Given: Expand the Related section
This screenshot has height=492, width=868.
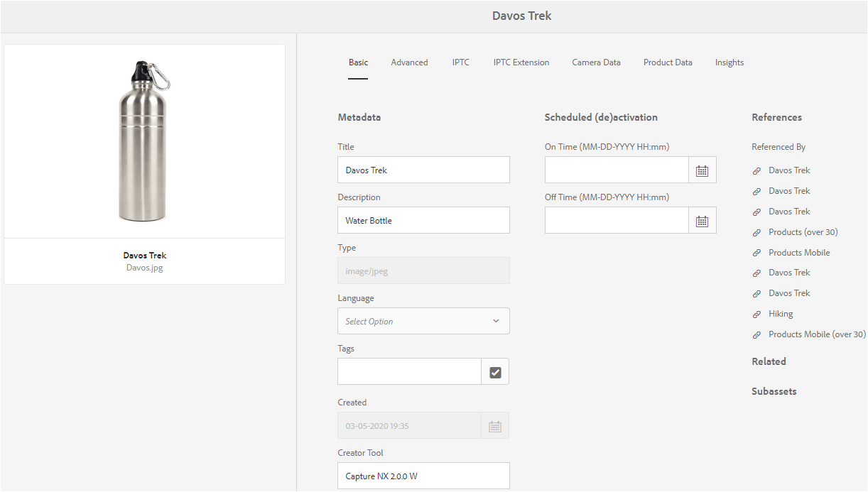Looking at the screenshot, I should pyautogui.click(x=769, y=361).
